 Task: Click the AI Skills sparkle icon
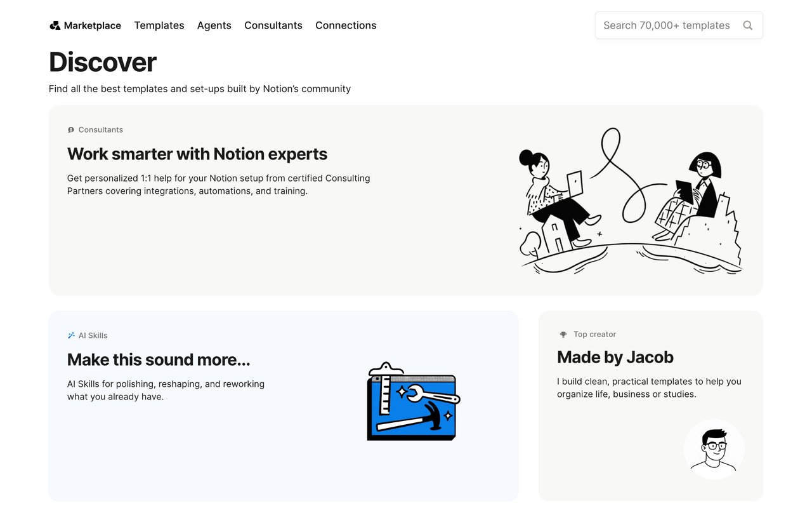click(71, 335)
